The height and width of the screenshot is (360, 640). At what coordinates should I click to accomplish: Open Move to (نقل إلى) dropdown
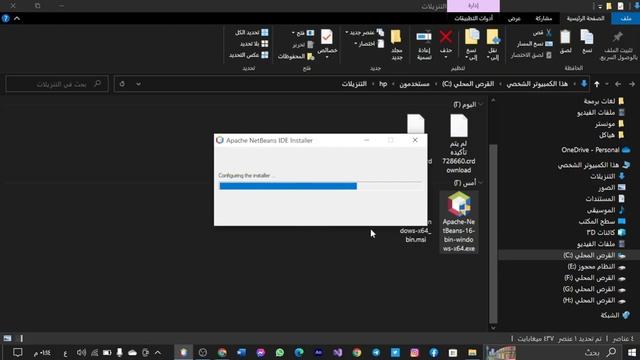click(x=493, y=57)
